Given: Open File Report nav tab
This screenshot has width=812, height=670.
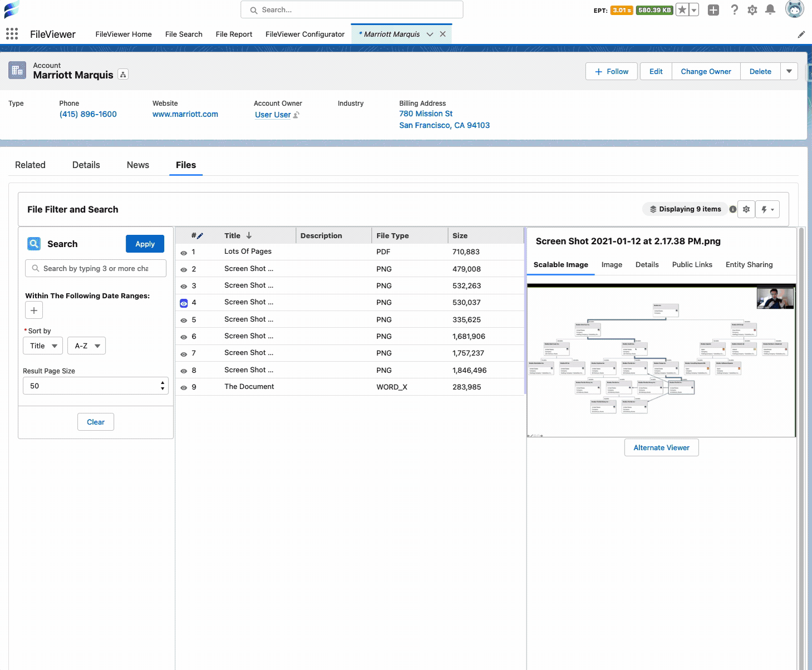Looking at the screenshot, I should (x=234, y=35).
